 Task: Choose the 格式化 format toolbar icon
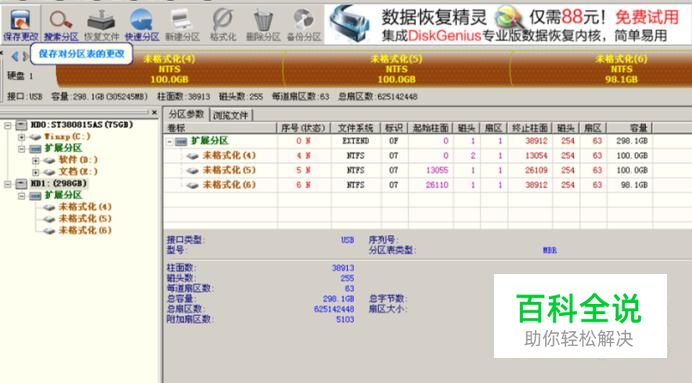(223, 24)
